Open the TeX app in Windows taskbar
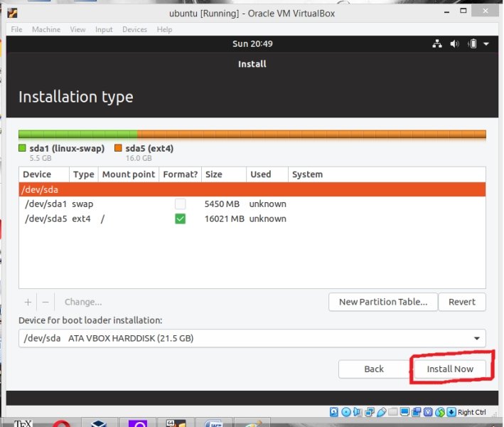 click(x=23, y=423)
